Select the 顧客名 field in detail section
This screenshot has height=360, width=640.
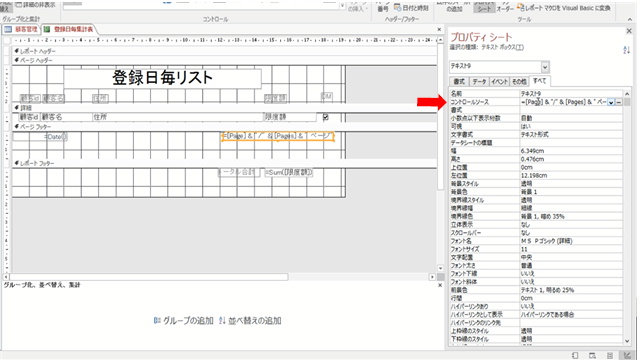tap(66, 117)
